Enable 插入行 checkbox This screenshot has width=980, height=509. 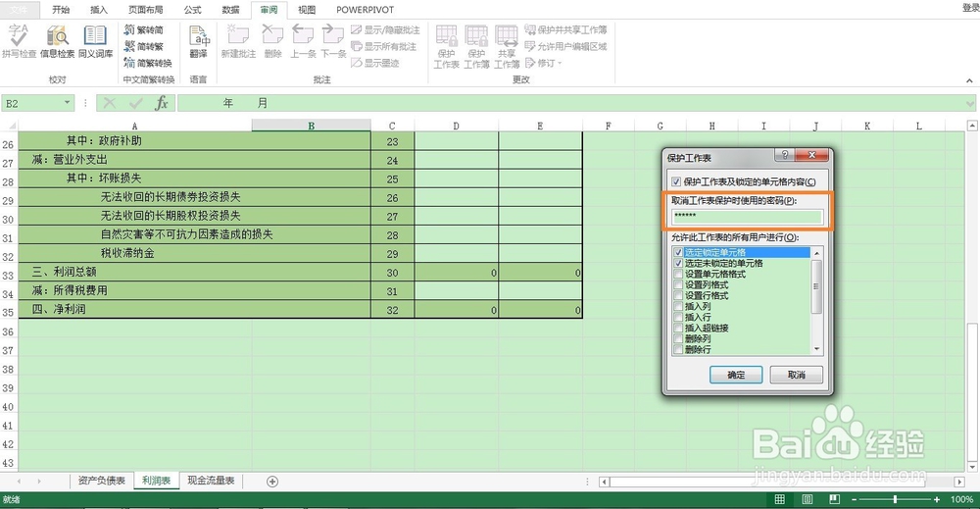point(677,317)
